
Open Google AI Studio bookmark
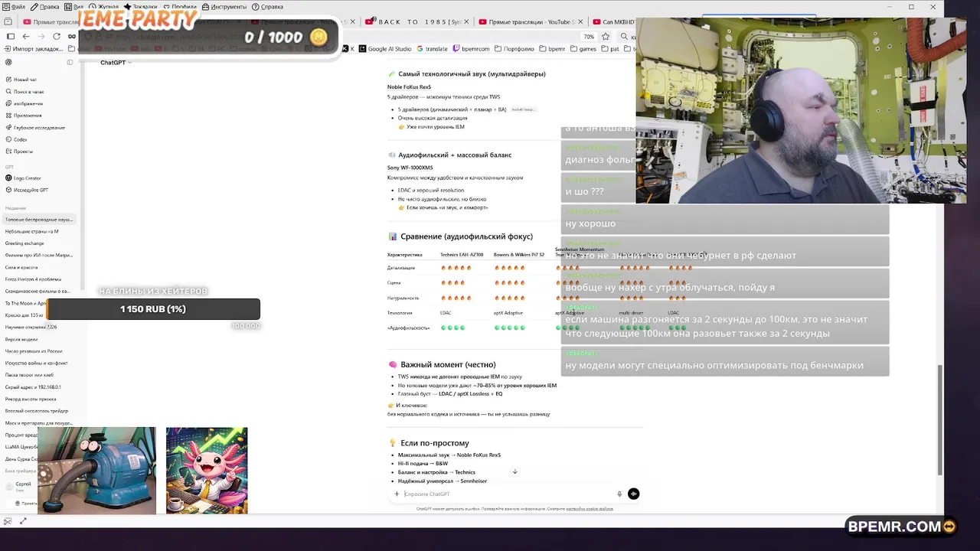tap(384, 48)
